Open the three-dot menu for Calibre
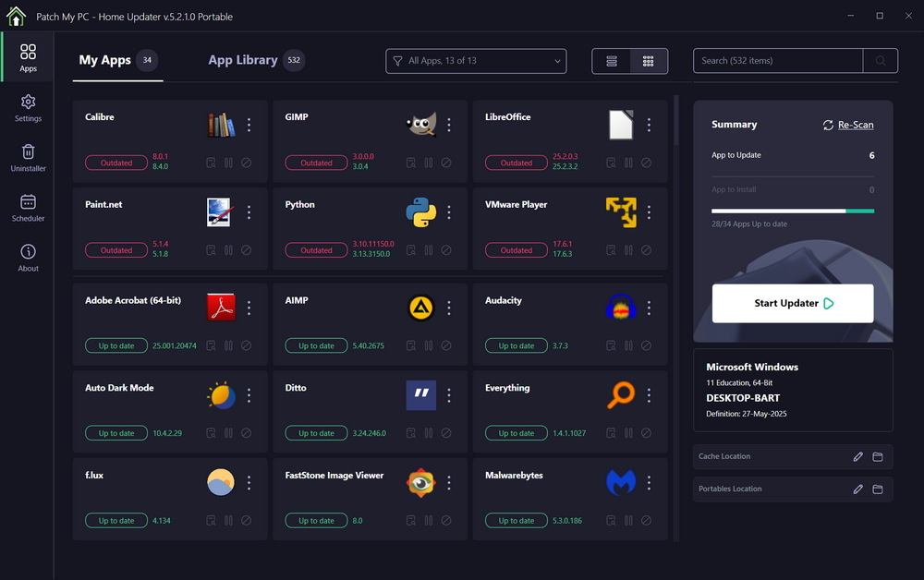924x580 pixels. pyautogui.click(x=249, y=125)
